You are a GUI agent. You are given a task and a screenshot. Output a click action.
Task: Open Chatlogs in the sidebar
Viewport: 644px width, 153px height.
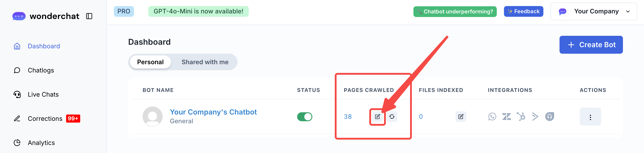41,70
